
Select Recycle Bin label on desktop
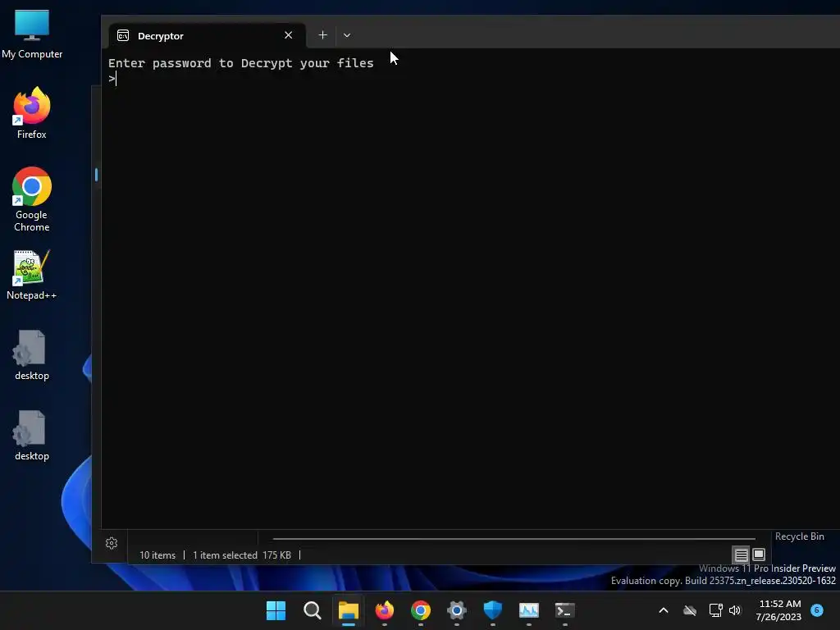[x=799, y=536]
